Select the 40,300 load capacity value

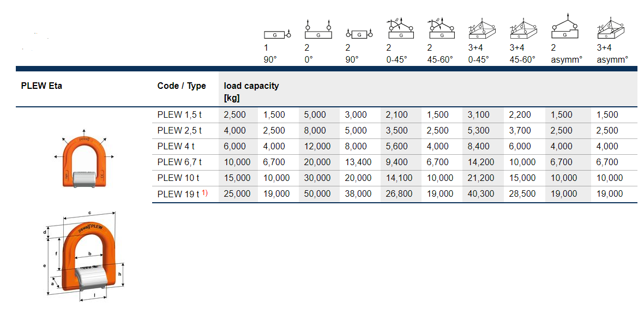(x=481, y=194)
